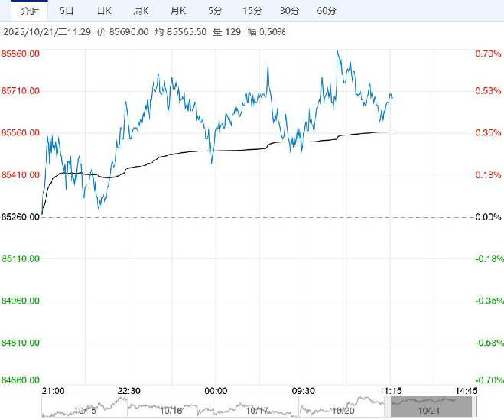Open the 60分 hourly interval tab

click(x=327, y=11)
